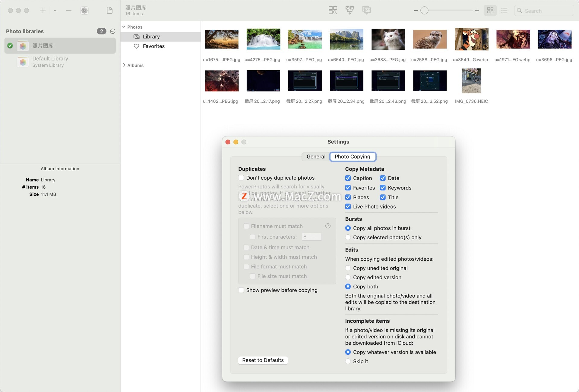Image resolution: width=579 pixels, height=392 pixels.
Task: Click the Photos app icon in toolbar
Action: pos(84,11)
